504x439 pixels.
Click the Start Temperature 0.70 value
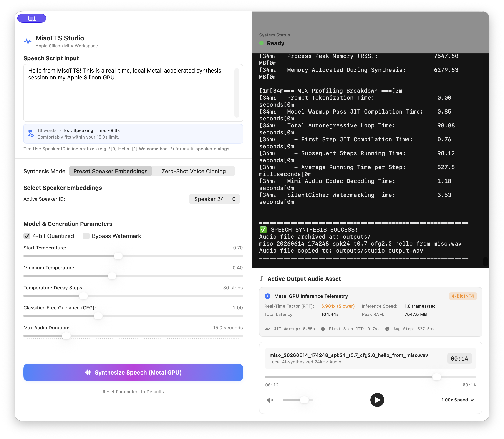point(238,248)
